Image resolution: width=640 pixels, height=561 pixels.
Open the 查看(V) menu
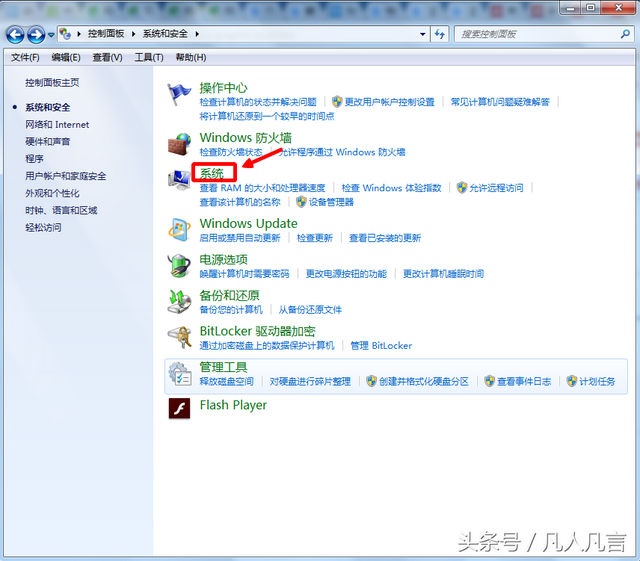coord(107,58)
